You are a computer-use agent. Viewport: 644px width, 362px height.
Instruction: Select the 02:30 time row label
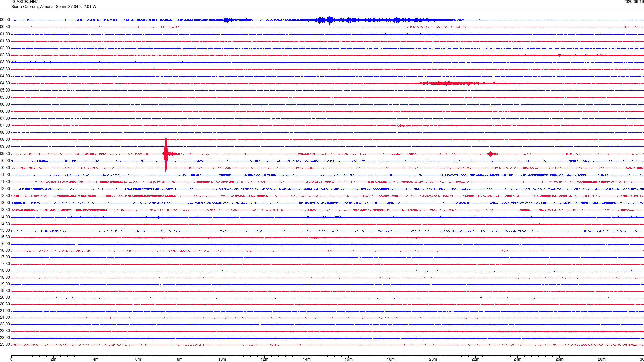[x=5, y=55]
